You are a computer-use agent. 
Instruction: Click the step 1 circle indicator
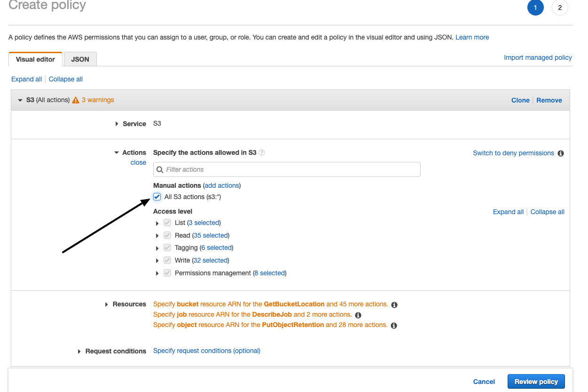tap(535, 8)
